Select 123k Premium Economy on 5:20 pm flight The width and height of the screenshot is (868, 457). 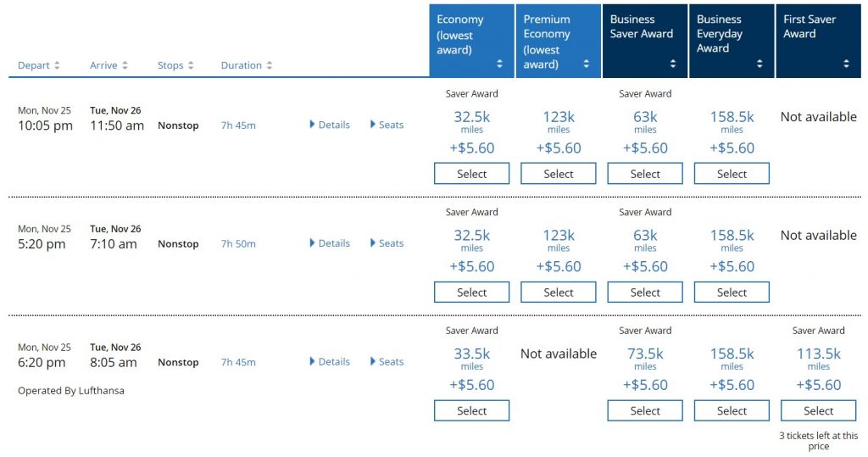(559, 293)
